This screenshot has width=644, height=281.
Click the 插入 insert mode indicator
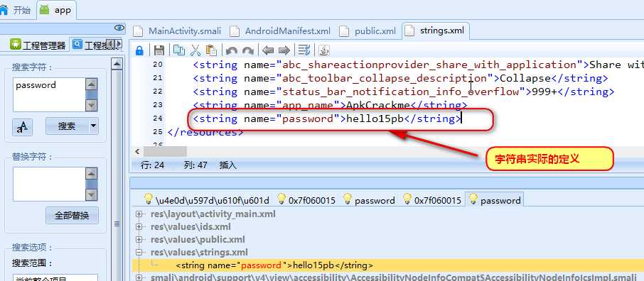[x=228, y=165]
